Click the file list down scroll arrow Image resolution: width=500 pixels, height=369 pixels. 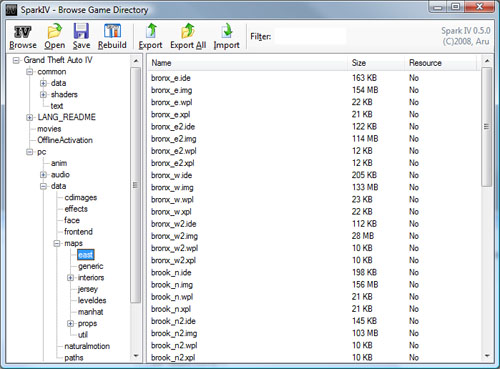tap(487, 356)
